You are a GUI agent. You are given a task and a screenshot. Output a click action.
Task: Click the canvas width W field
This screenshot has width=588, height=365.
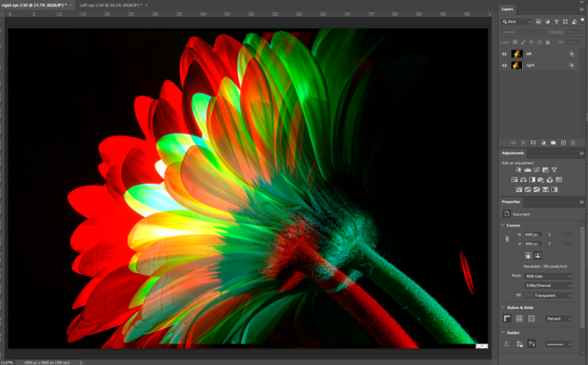pyautogui.click(x=533, y=235)
